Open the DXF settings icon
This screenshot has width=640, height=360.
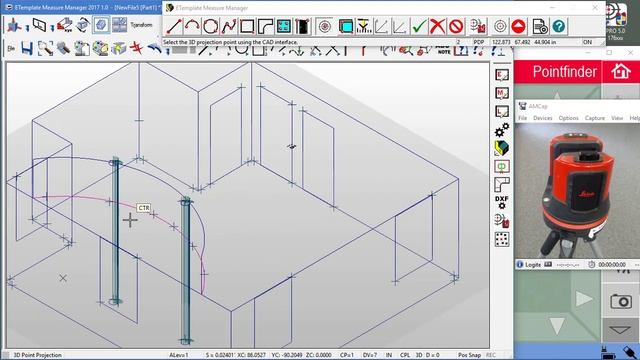coord(502,202)
